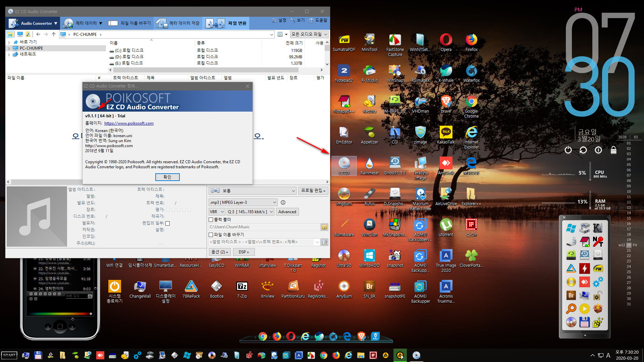Open the 시스템 종료하기 desktop icon
This screenshot has width=644, height=362.
[x=114, y=292]
